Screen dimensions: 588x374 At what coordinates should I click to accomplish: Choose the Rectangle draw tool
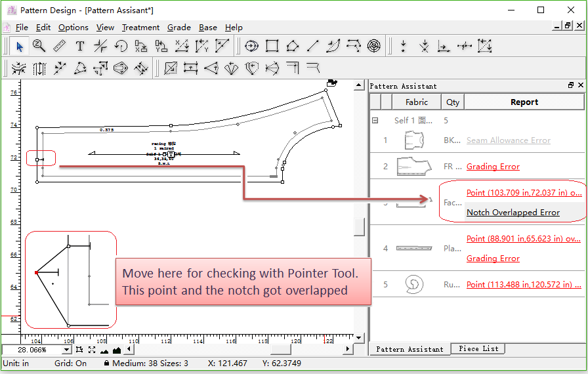tap(272, 46)
